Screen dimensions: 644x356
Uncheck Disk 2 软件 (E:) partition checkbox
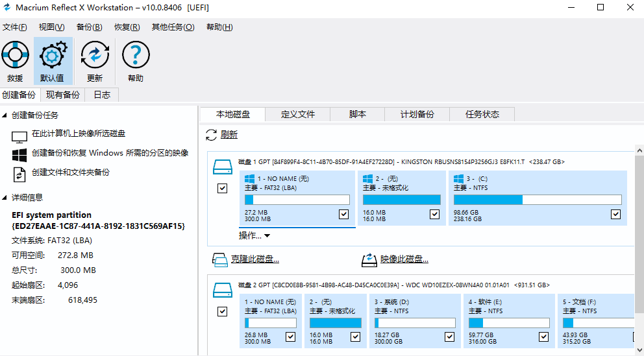pos(544,337)
